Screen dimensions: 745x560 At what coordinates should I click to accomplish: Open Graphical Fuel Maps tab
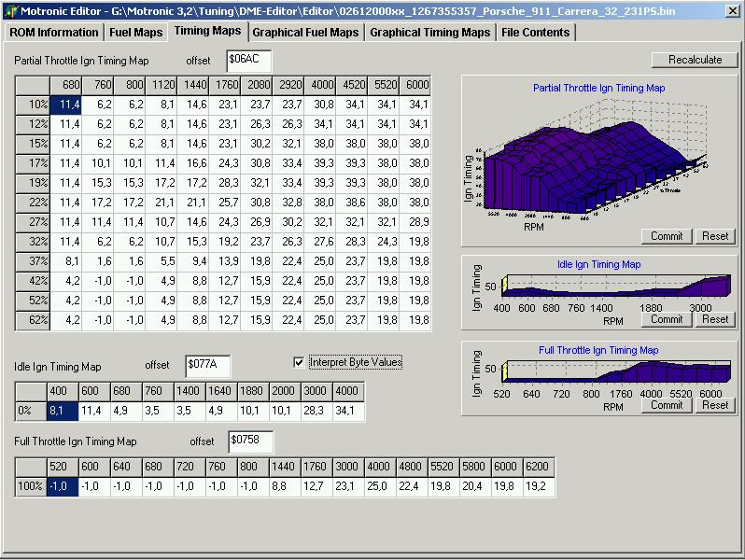point(305,33)
